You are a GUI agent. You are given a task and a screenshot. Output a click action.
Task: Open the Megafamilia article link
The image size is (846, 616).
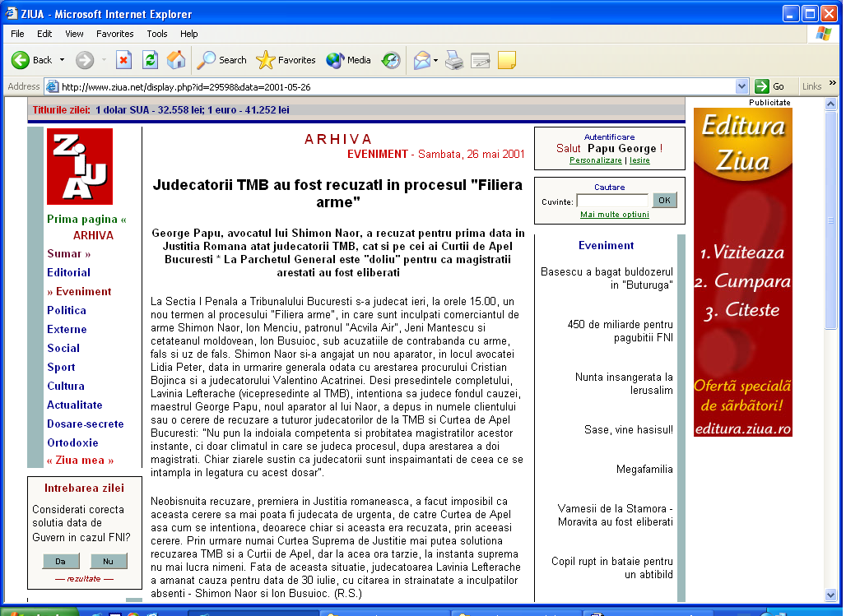click(644, 469)
